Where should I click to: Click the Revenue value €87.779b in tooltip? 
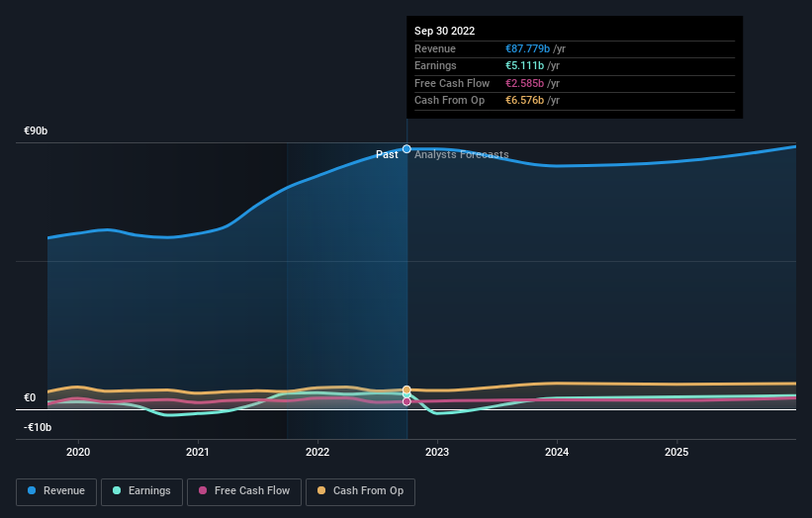click(528, 48)
